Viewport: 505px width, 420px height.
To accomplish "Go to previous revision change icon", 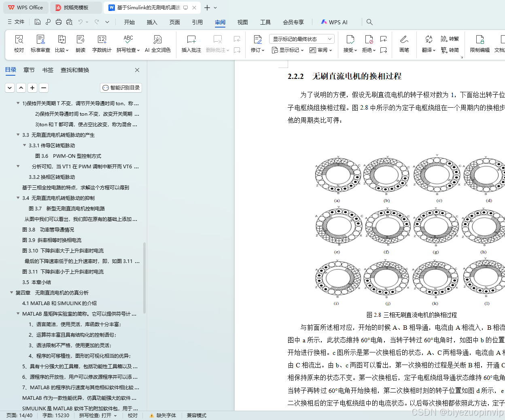I will tap(384, 39).
